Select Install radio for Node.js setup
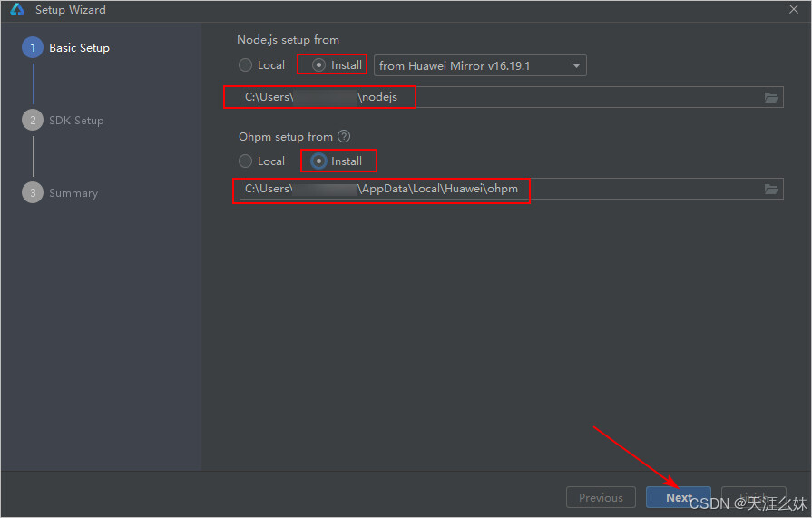812x518 pixels. pos(338,64)
